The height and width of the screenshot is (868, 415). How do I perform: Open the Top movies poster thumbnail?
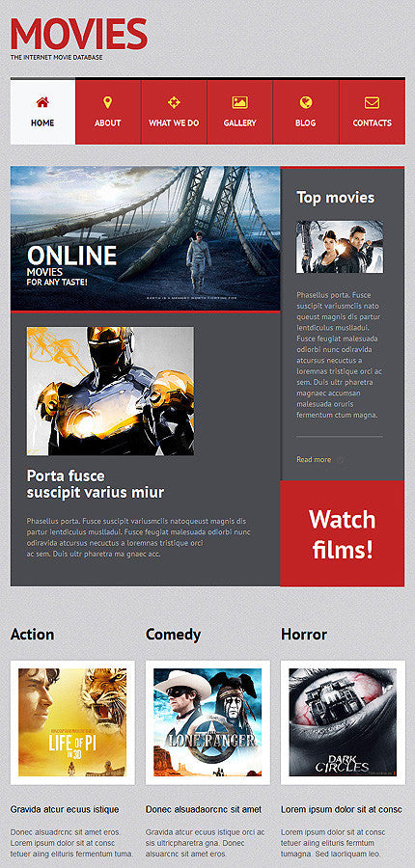[x=340, y=247]
